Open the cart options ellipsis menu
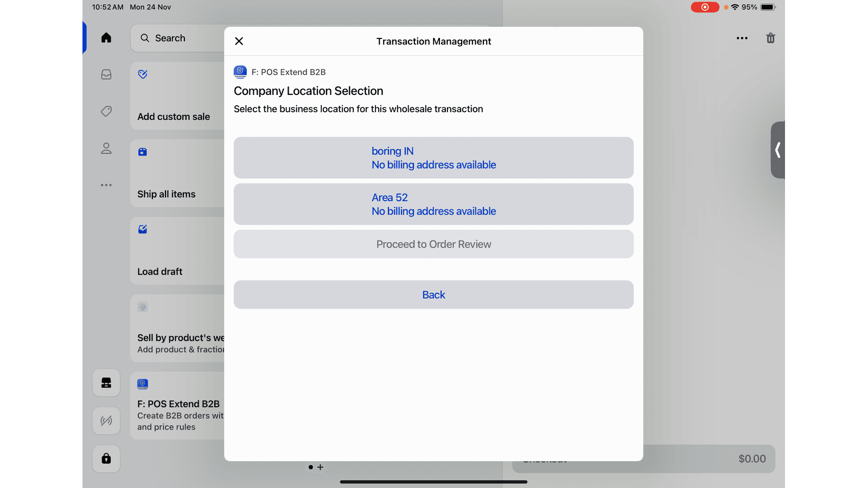Image resolution: width=868 pixels, height=488 pixels. tap(742, 38)
